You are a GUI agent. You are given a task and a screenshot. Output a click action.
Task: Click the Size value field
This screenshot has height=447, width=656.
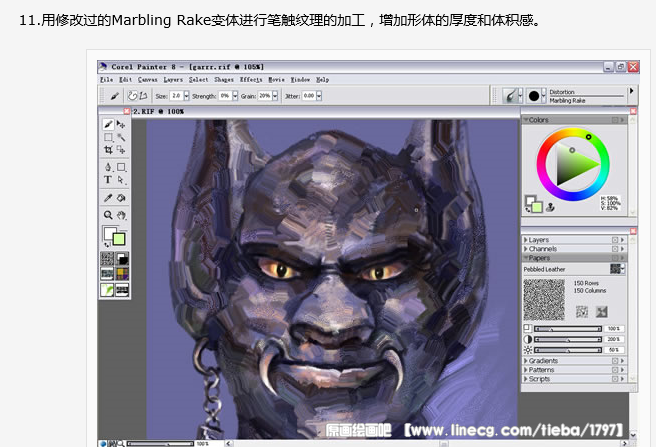[x=176, y=96]
